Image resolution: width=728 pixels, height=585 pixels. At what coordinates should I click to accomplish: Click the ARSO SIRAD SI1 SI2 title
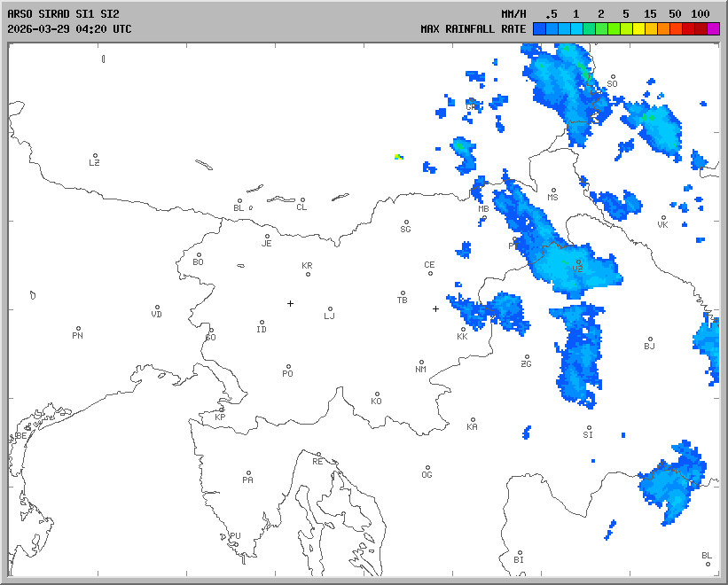click(x=61, y=14)
